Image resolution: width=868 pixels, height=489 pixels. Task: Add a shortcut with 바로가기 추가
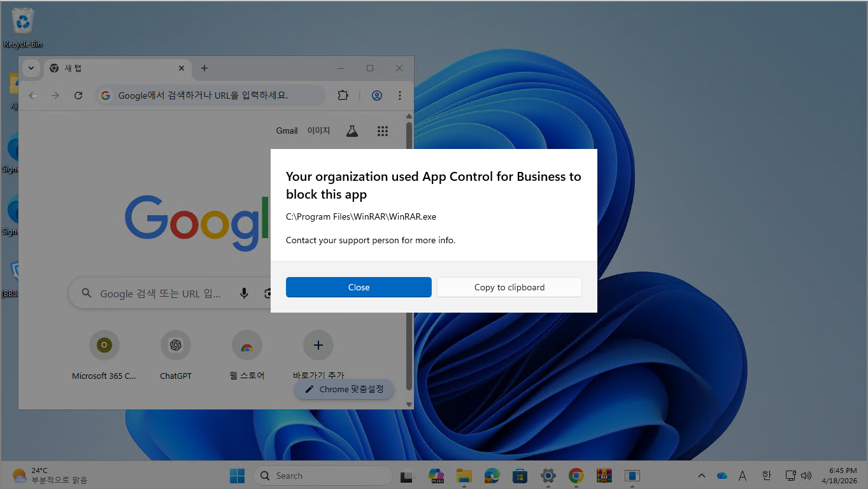pos(318,356)
